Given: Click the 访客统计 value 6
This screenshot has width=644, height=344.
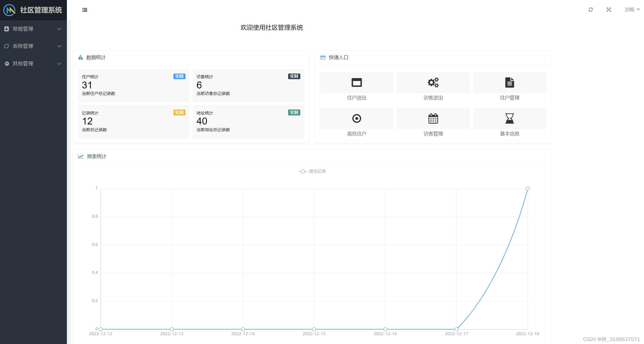Looking at the screenshot, I should [x=199, y=85].
